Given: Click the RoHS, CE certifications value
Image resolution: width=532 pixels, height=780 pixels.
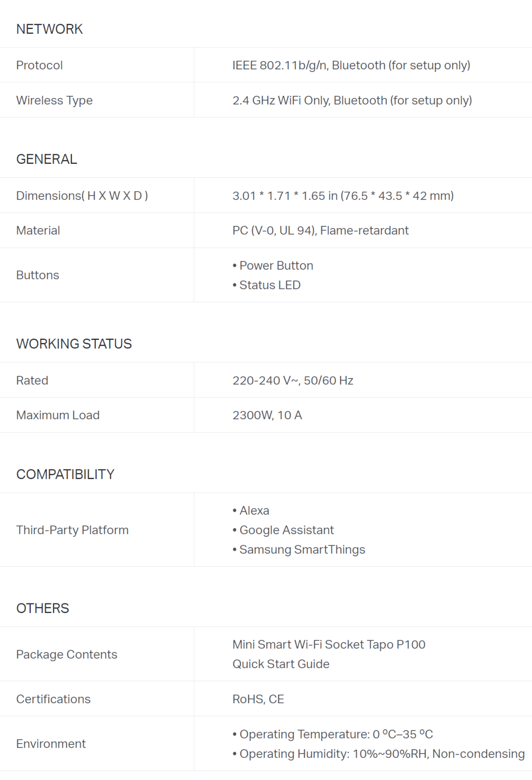Looking at the screenshot, I should (258, 699).
